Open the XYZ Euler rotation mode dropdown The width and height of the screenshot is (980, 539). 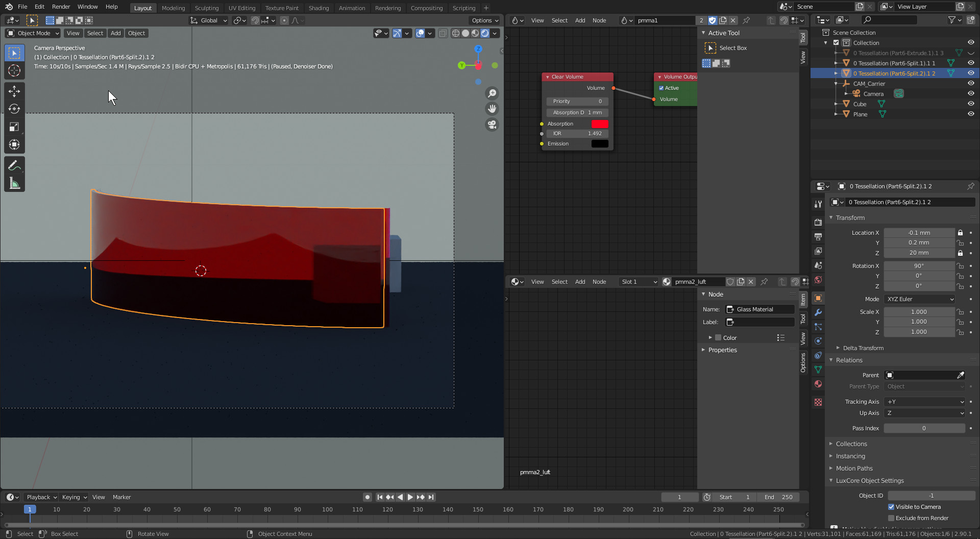point(920,299)
